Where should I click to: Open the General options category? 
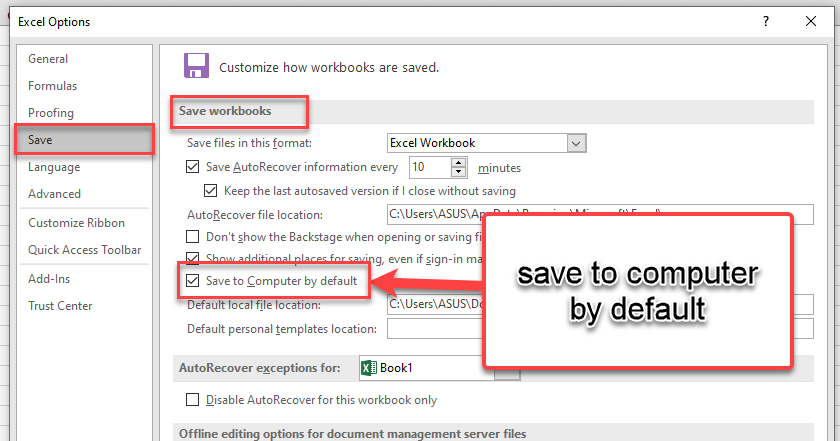click(48, 59)
